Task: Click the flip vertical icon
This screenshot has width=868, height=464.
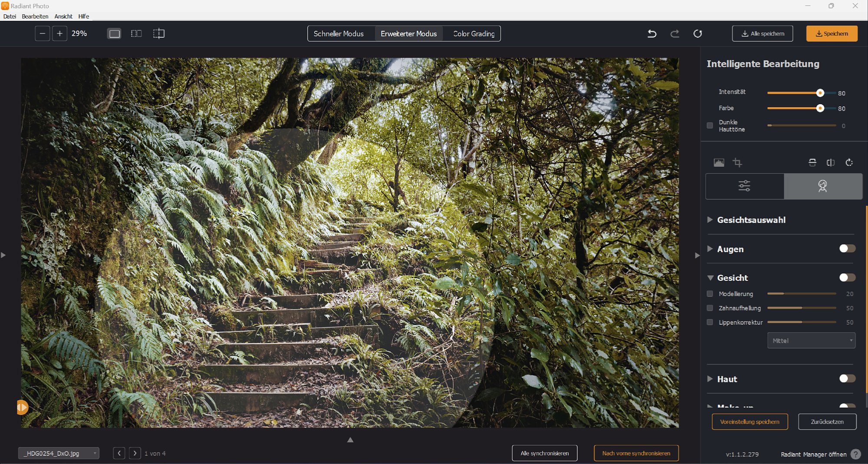Action: click(x=812, y=162)
